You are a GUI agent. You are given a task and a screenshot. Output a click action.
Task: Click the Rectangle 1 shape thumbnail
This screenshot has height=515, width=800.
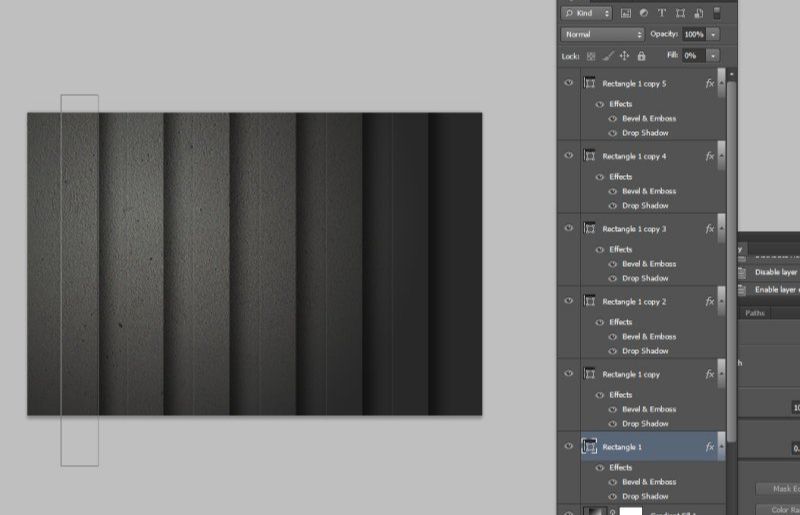coord(590,447)
